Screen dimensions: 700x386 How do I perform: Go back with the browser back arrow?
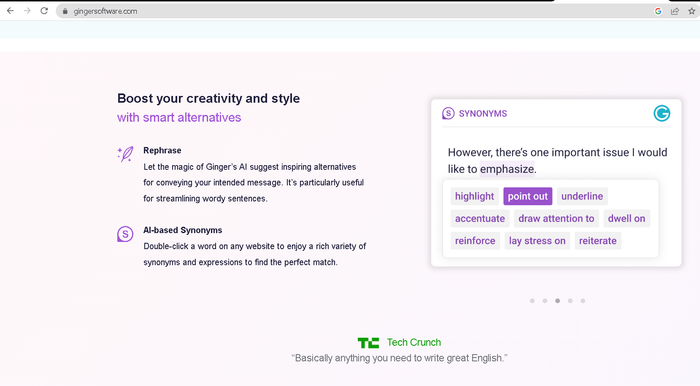click(10, 11)
